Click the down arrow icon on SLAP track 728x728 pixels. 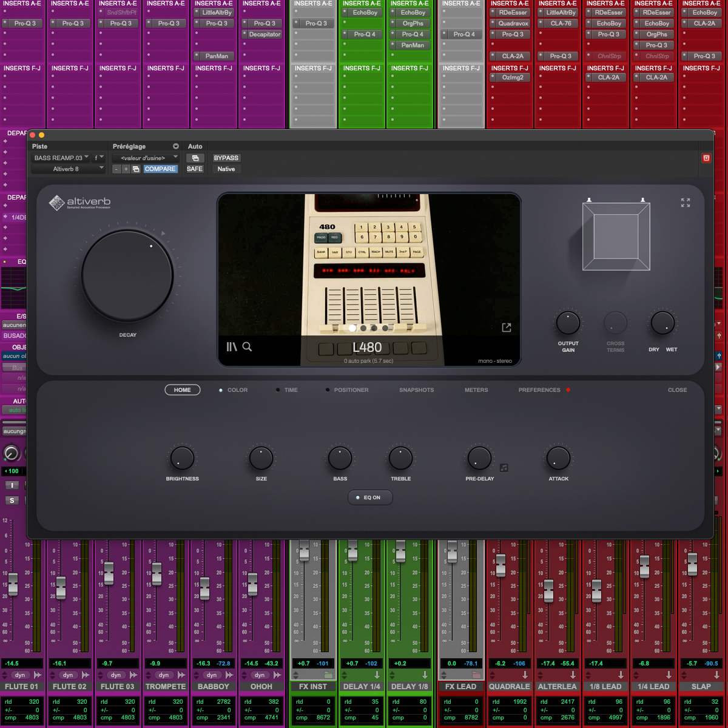tap(716, 675)
